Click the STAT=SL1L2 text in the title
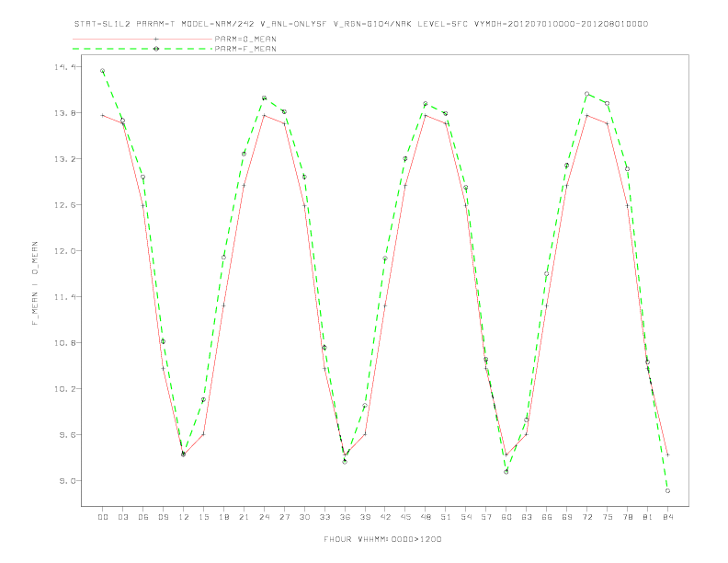This screenshot has width=728, height=563. pos(102,24)
